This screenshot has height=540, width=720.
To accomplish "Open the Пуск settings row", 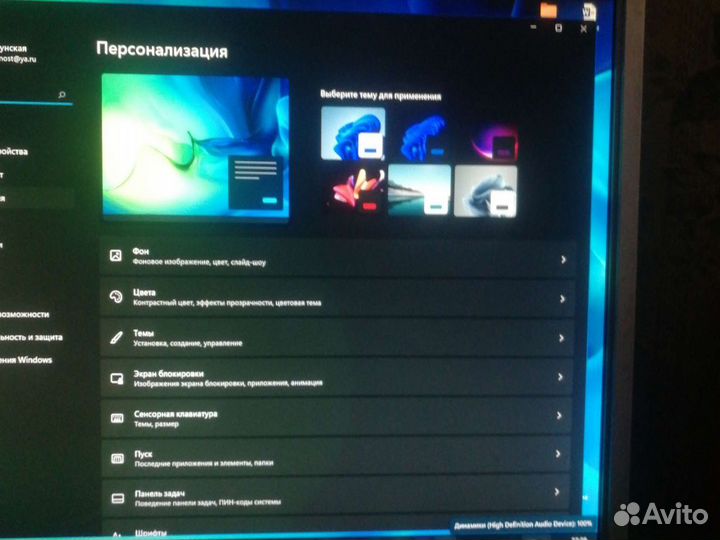I will coord(337,457).
